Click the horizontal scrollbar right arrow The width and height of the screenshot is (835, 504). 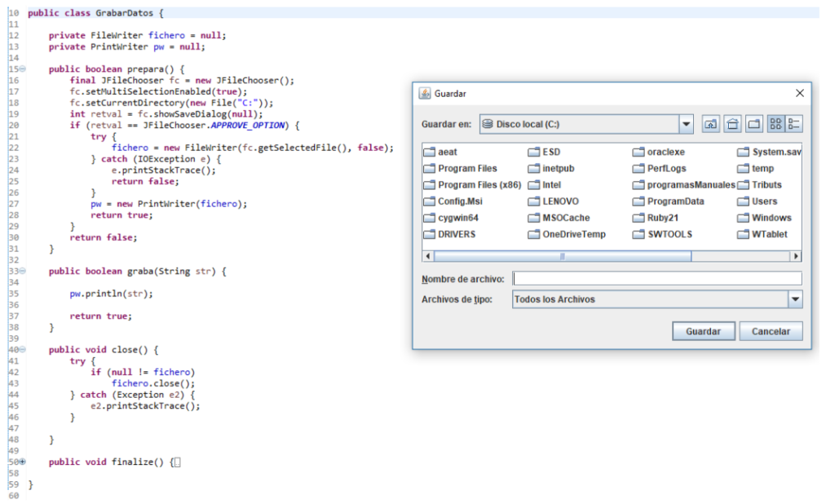click(x=796, y=256)
